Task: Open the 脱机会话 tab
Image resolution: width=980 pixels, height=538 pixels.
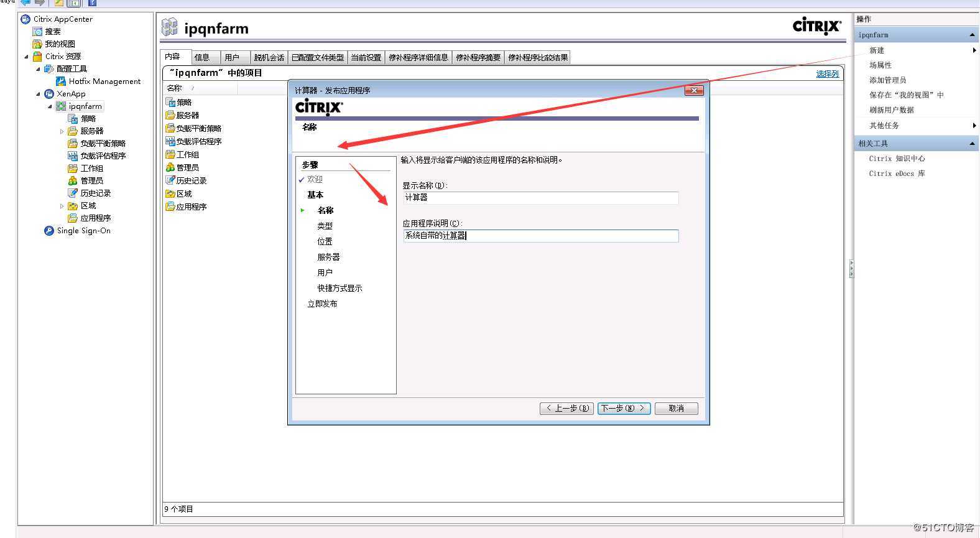Action: tap(269, 57)
